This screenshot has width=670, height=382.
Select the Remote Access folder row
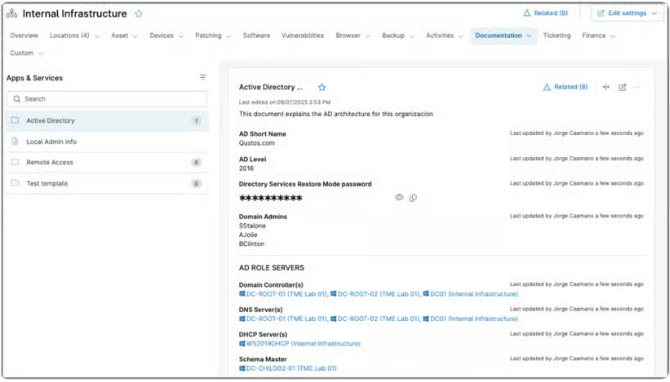[x=107, y=162]
